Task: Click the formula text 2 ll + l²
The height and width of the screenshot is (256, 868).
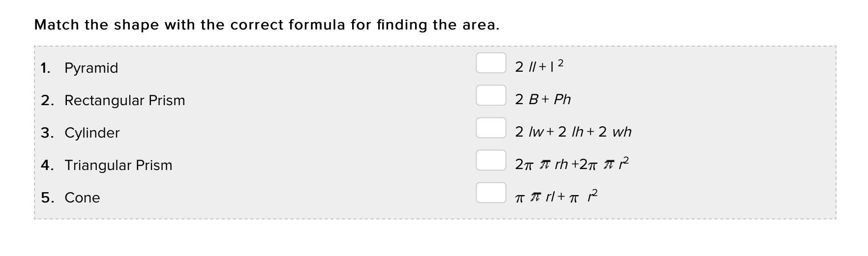Action: click(x=539, y=66)
